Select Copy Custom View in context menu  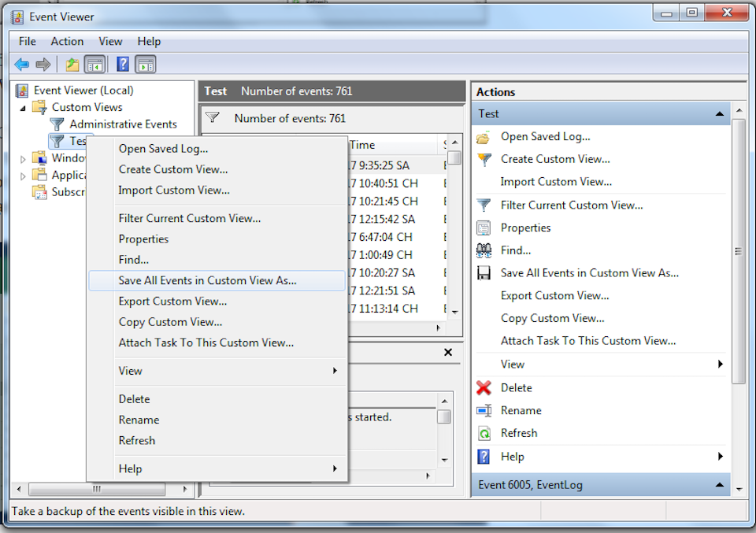click(217, 322)
